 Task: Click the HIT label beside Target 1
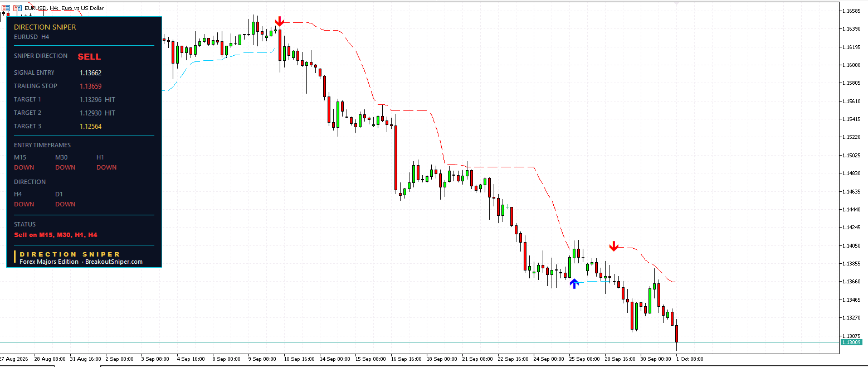(x=110, y=99)
